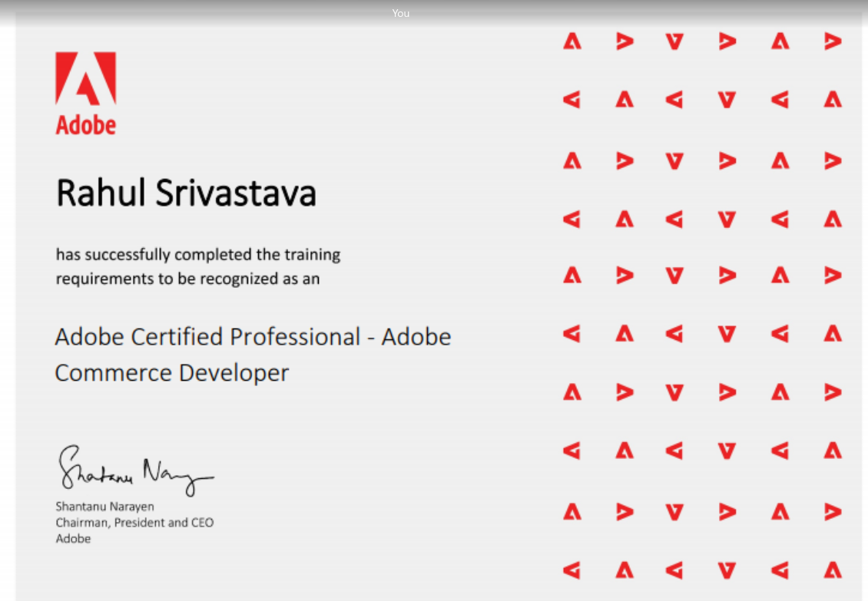Click the "Commerce Developer" text

172,373
